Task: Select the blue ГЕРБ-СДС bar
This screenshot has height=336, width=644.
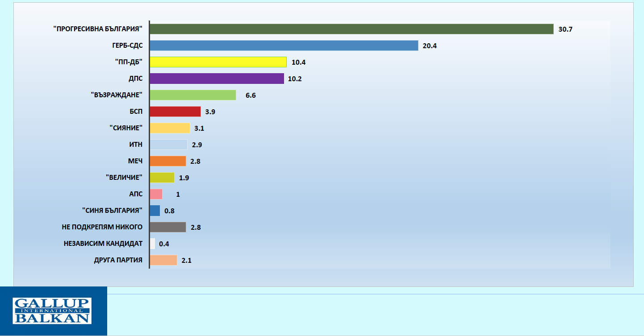Action: tap(284, 46)
